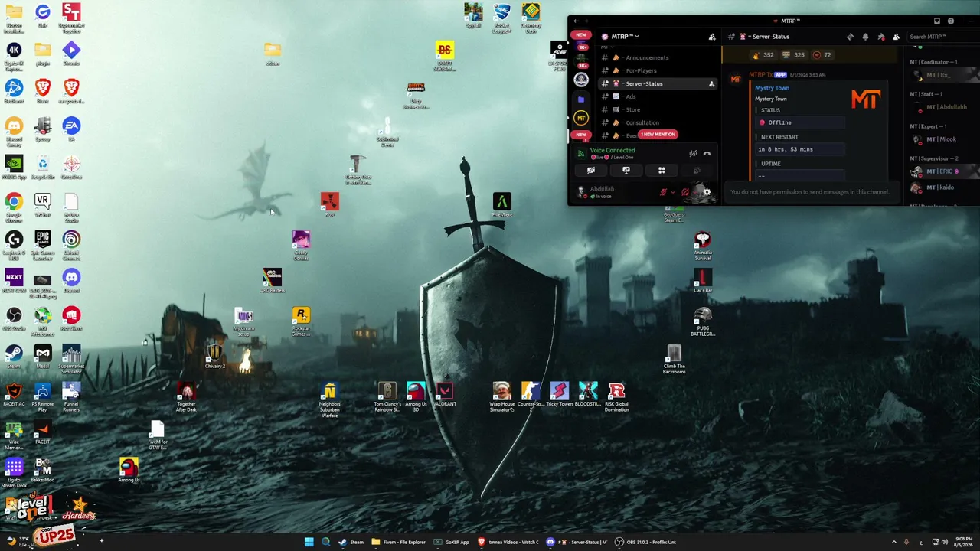Open the Consultation channel
The height and width of the screenshot is (551, 980).
658,122
